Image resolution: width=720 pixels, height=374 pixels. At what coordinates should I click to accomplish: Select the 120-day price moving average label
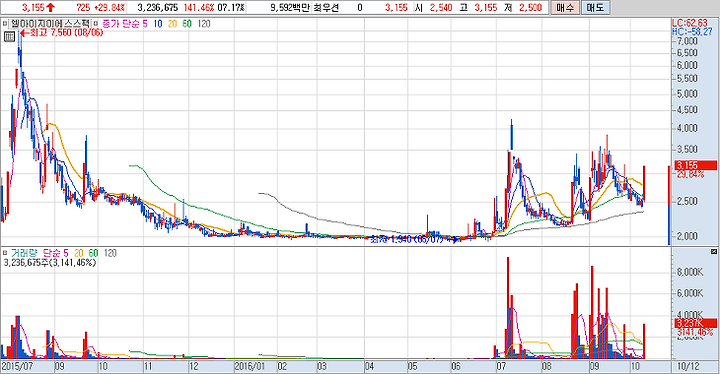click(x=204, y=23)
